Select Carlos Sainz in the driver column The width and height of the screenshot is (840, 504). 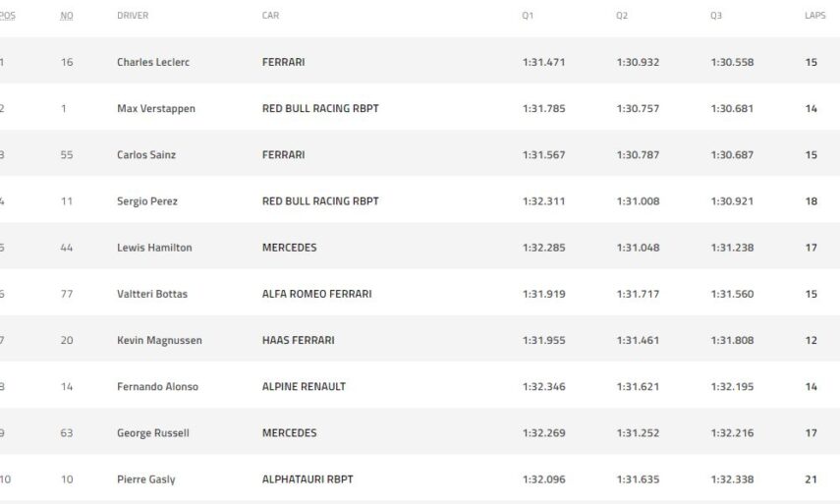(x=146, y=154)
